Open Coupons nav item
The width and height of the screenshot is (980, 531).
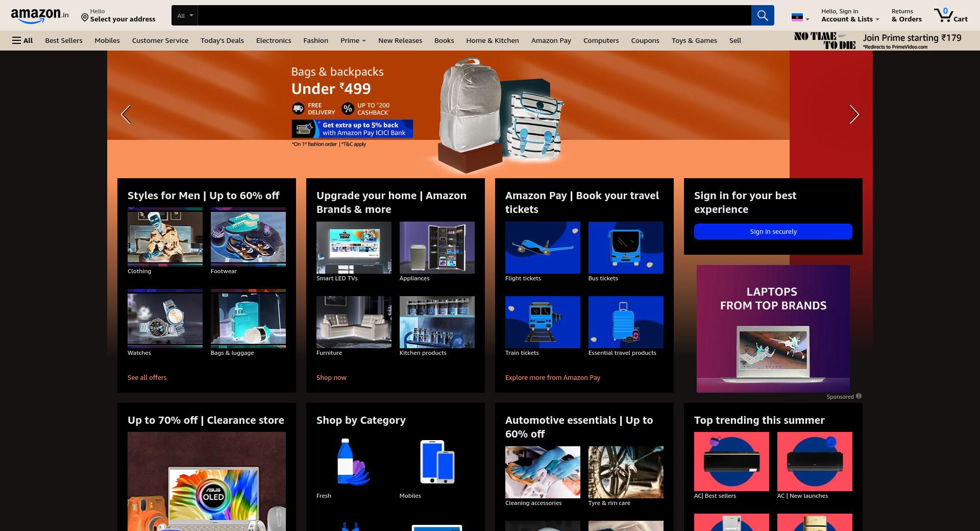645,40
